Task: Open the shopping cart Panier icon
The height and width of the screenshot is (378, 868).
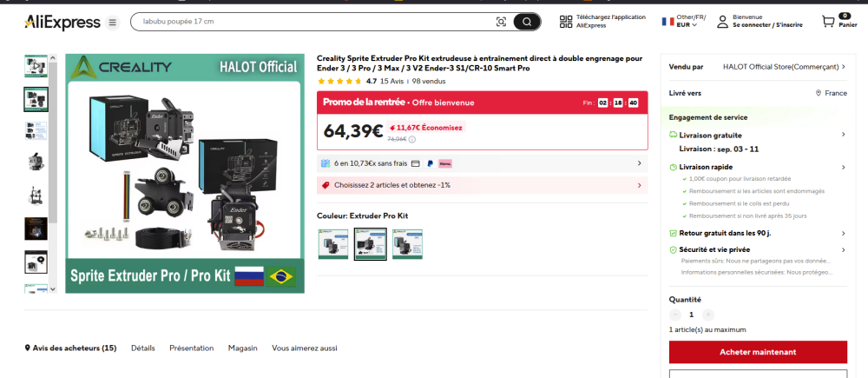Action: click(828, 22)
